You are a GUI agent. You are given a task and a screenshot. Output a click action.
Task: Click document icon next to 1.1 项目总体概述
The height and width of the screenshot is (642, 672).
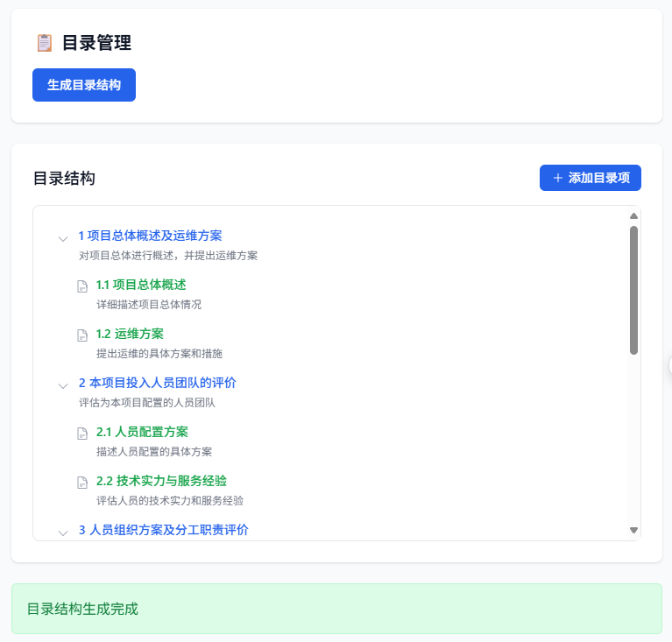(x=82, y=286)
